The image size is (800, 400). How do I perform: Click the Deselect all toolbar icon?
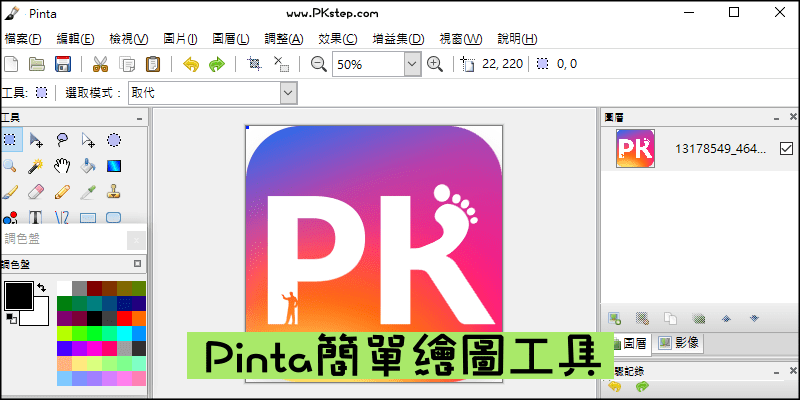point(281,64)
